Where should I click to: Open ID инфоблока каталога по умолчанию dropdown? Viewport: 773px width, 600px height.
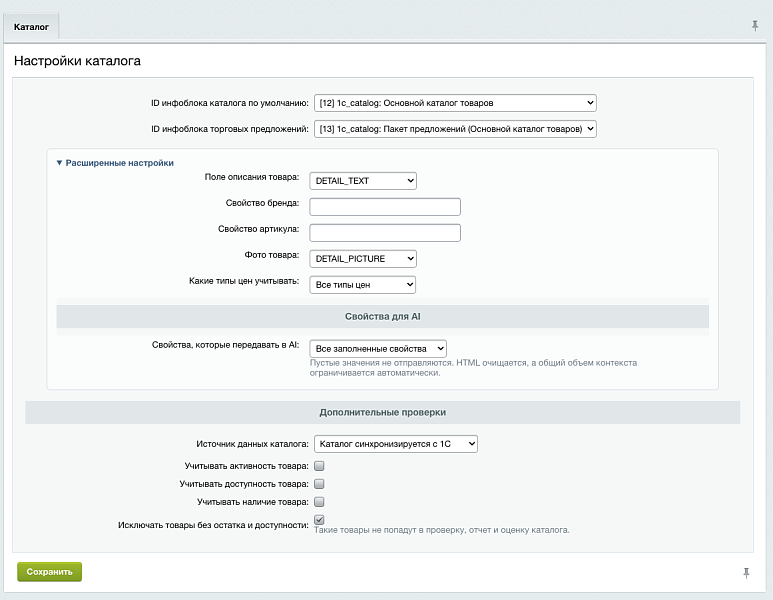[455, 103]
